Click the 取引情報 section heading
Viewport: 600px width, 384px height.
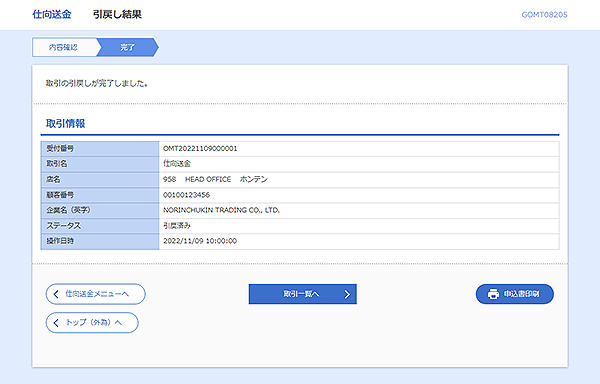tap(65, 124)
